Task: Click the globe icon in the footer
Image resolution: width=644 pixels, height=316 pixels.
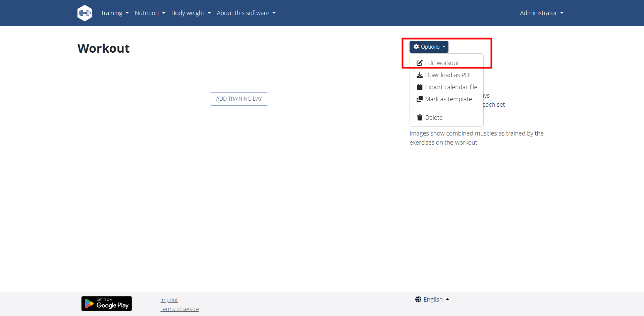Action: click(x=418, y=300)
